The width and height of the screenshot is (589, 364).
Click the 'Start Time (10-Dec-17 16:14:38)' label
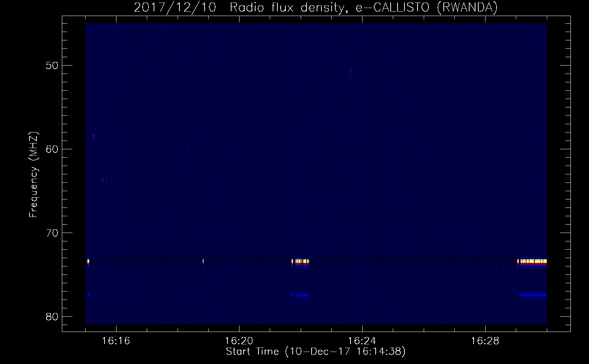[316, 352]
